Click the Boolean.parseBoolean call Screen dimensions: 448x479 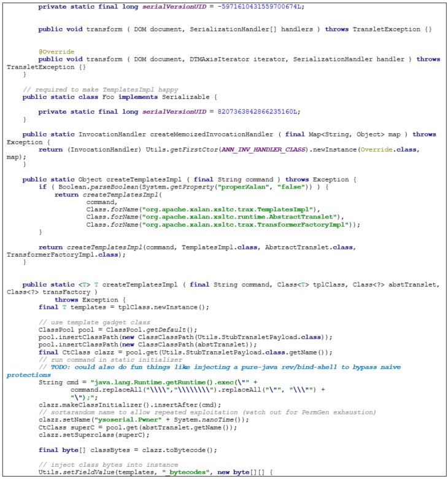98,187
